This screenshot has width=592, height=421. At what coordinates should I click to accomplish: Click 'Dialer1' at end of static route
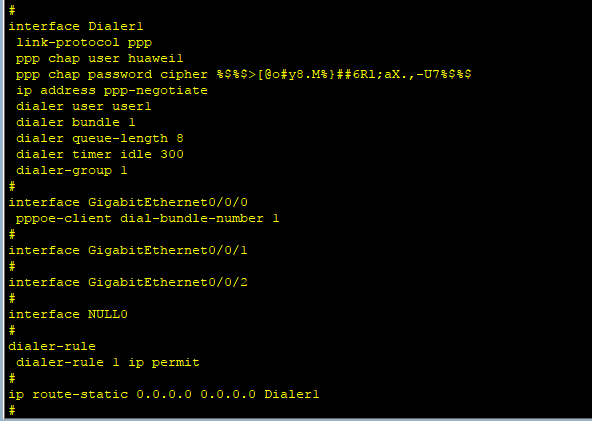pos(292,395)
